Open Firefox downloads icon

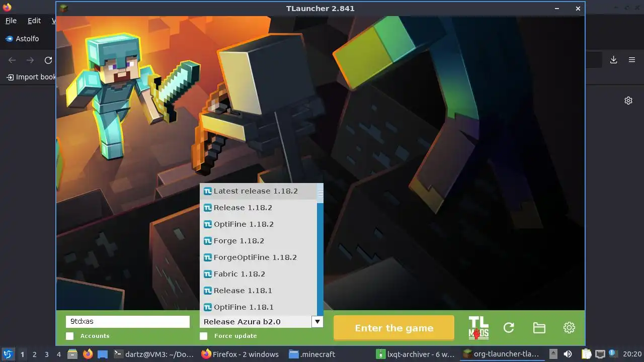(613, 60)
